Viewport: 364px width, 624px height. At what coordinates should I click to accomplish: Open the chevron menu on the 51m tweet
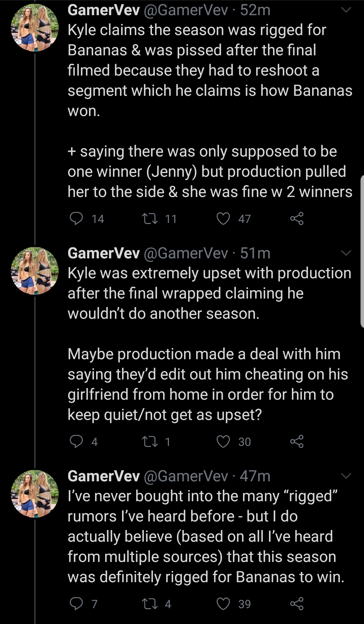(x=346, y=253)
